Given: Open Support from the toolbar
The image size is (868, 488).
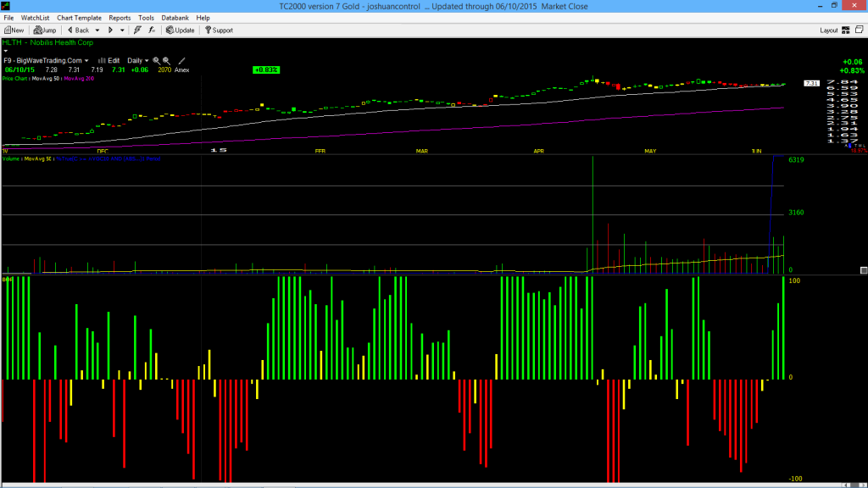Looking at the screenshot, I should pyautogui.click(x=220, y=30).
